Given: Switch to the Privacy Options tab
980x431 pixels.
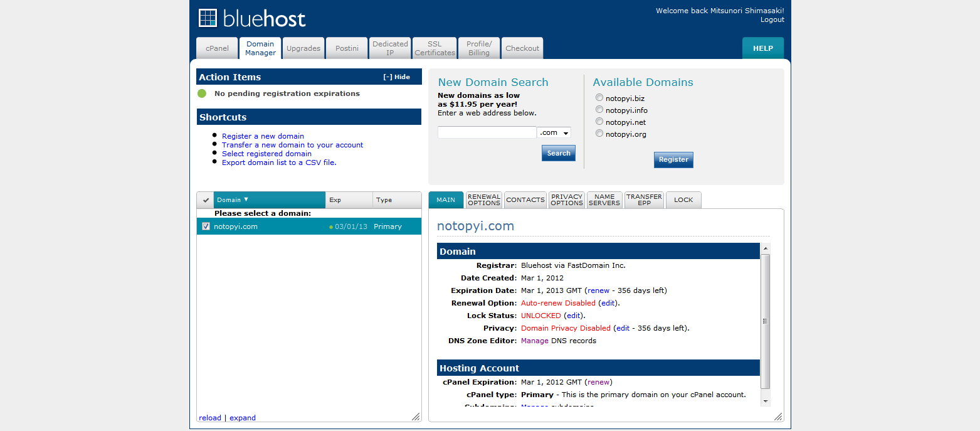Looking at the screenshot, I should click(x=567, y=200).
